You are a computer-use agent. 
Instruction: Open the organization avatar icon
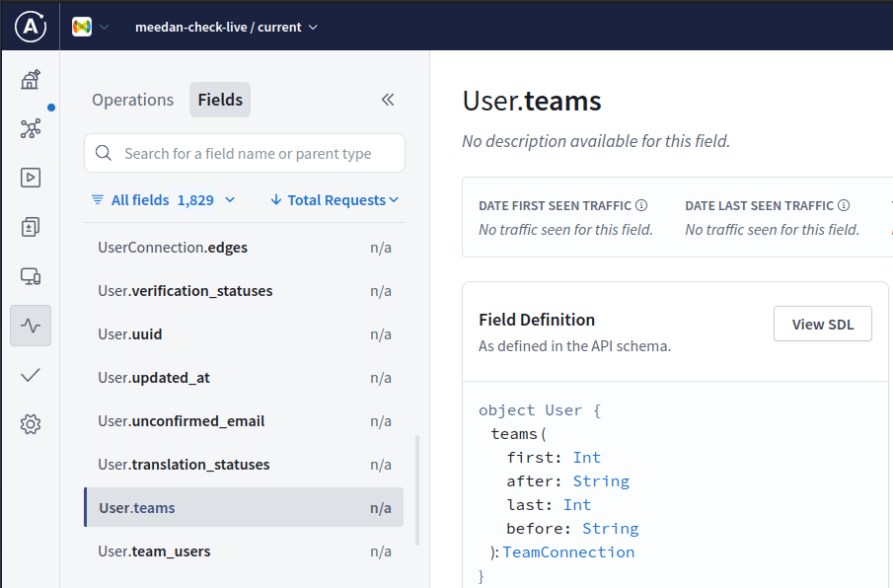pyautogui.click(x=82, y=27)
